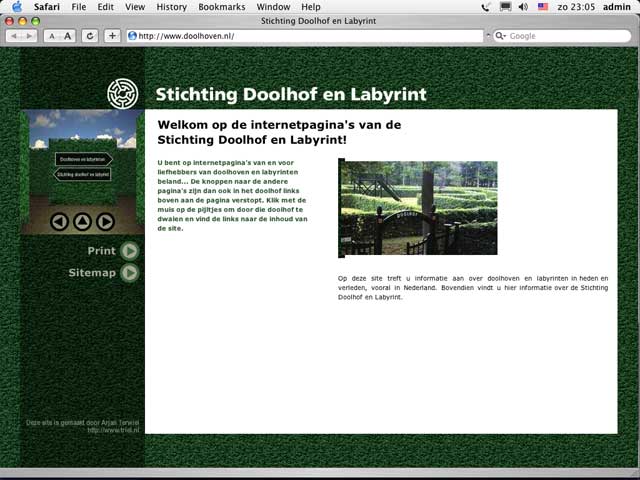Open the Google search magnifier dropdown
640x480 pixels.
click(502, 36)
